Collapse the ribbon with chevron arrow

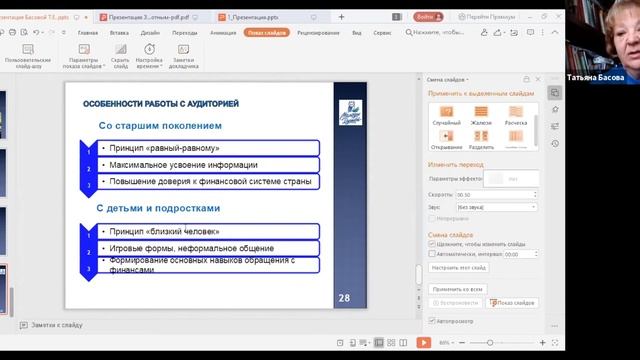click(555, 32)
